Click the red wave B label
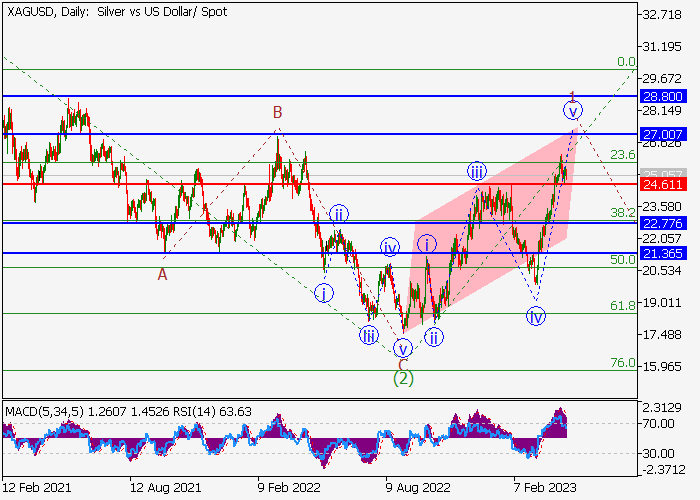This screenshot has height=500, width=700. [278, 113]
